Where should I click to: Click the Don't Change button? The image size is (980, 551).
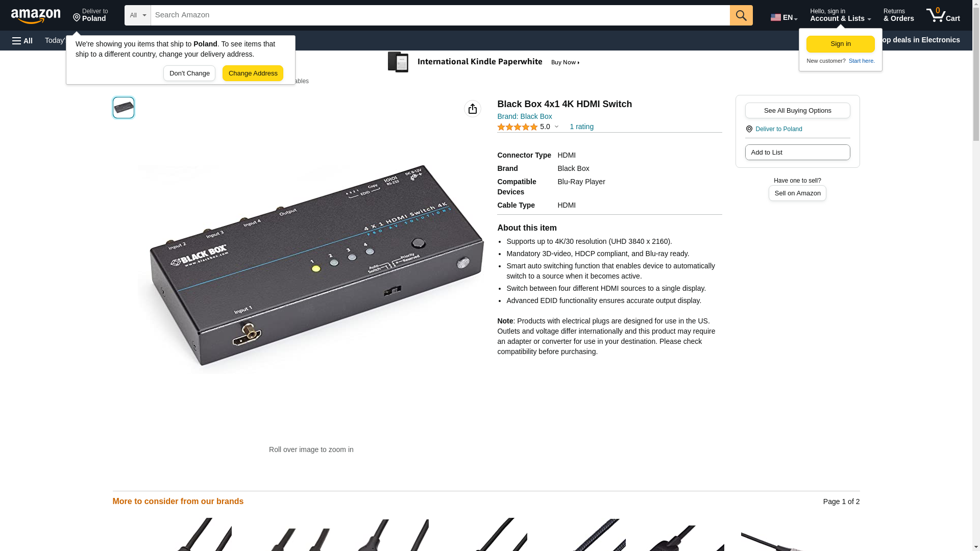click(x=189, y=73)
